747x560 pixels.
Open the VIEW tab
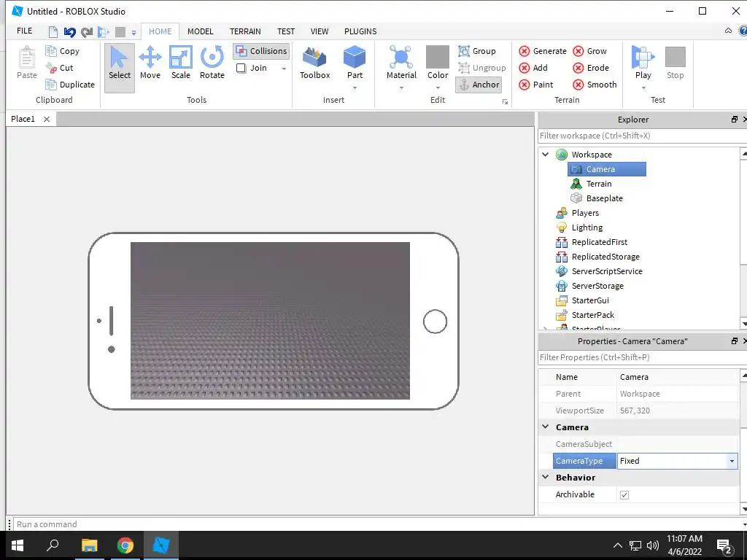tap(320, 31)
